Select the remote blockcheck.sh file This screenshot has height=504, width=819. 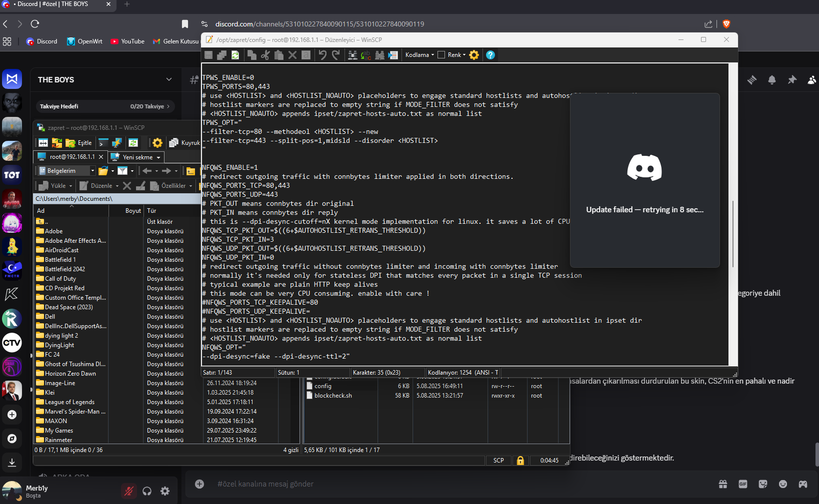click(329, 396)
